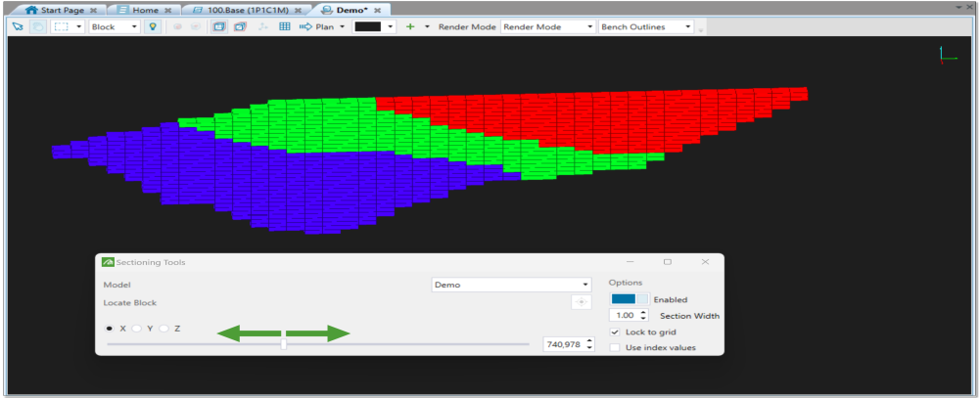Click the Render Mode toolbar label
The image size is (980, 398).
click(468, 27)
